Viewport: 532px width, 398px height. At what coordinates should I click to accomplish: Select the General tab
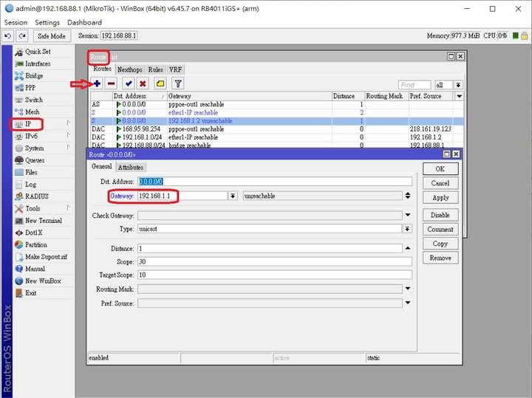(101, 166)
